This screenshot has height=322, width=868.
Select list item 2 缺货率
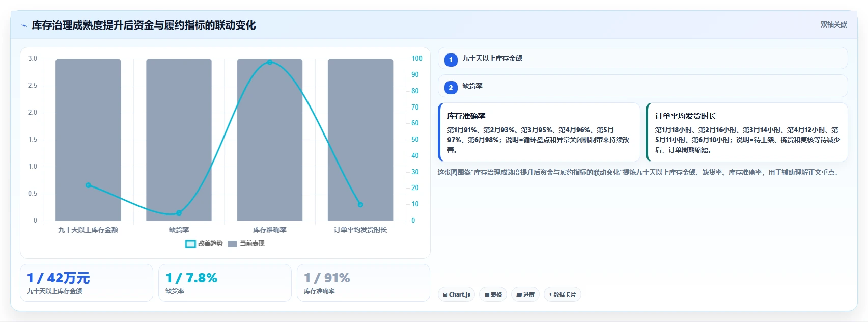pos(642,86)
